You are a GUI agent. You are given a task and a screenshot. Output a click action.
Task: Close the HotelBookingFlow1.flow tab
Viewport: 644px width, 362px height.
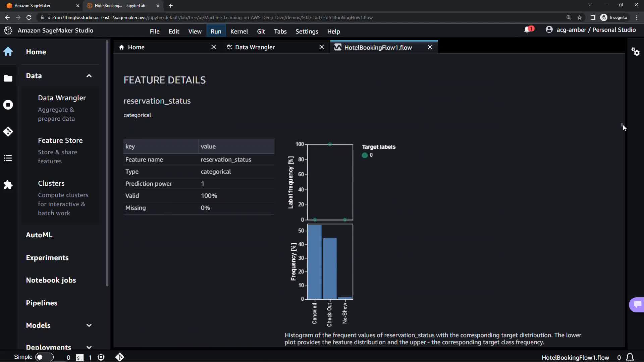point(430,47)
